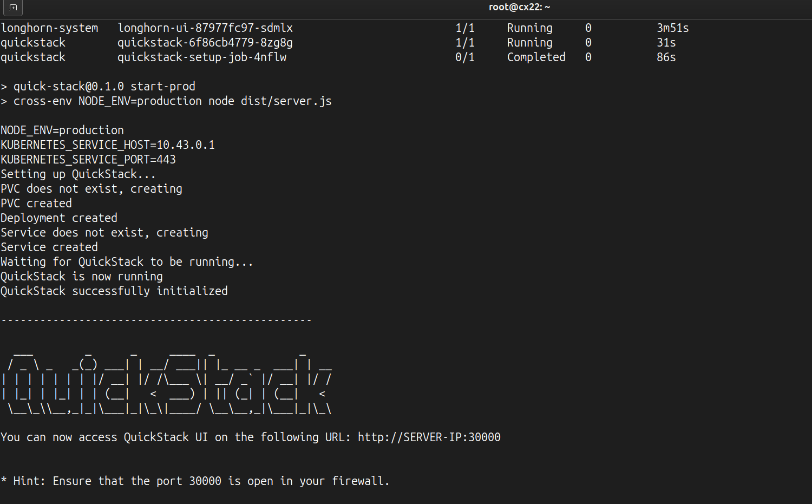Click the NODE_ENV=production output line
812x504 pixels.
[x=62, y=130]
